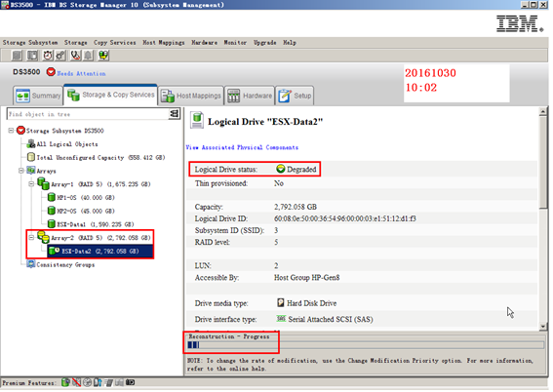Select Array-1 (RAID 5) in tree
This screenshot has width=553, height=392.
[x=100, y=184]
